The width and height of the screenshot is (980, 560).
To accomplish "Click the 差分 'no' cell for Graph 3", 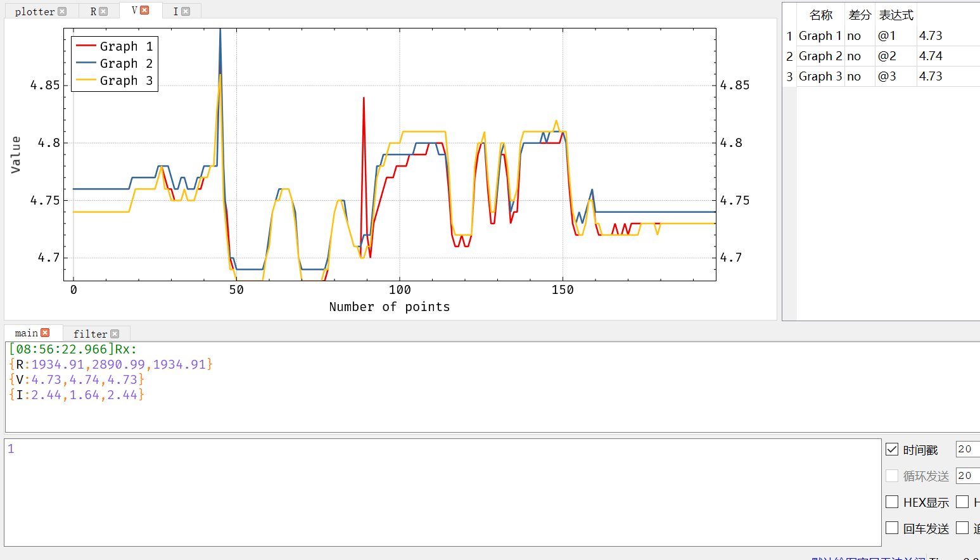I will 860,76.
